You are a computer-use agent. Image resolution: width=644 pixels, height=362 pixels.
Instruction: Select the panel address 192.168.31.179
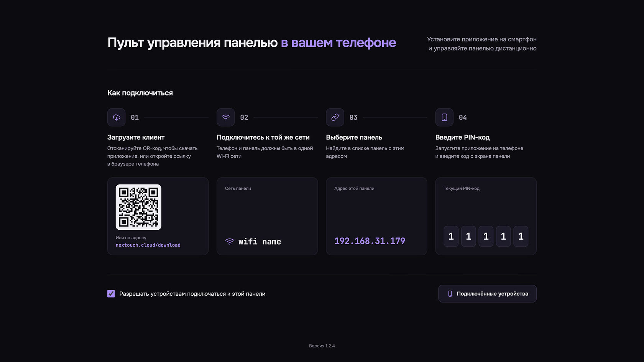click(x=370, y=241)
